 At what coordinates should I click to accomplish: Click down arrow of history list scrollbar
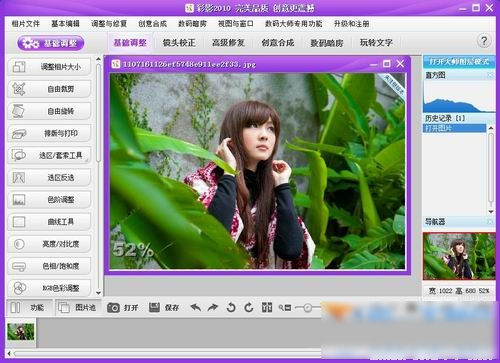(491, 212)
